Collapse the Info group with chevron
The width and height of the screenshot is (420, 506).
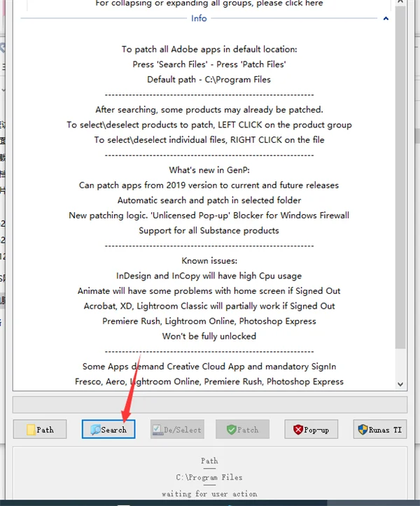click(x=386, y=19)
